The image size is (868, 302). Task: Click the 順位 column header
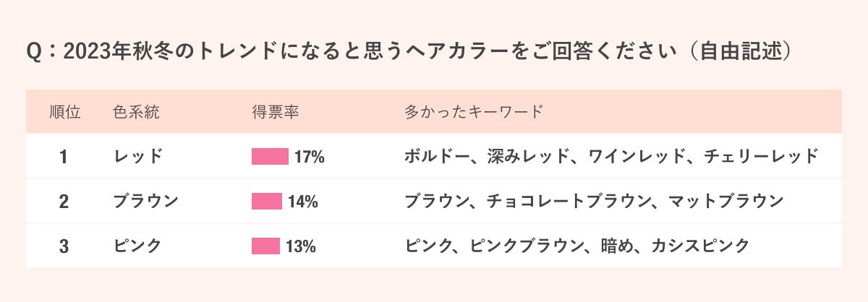64,112
